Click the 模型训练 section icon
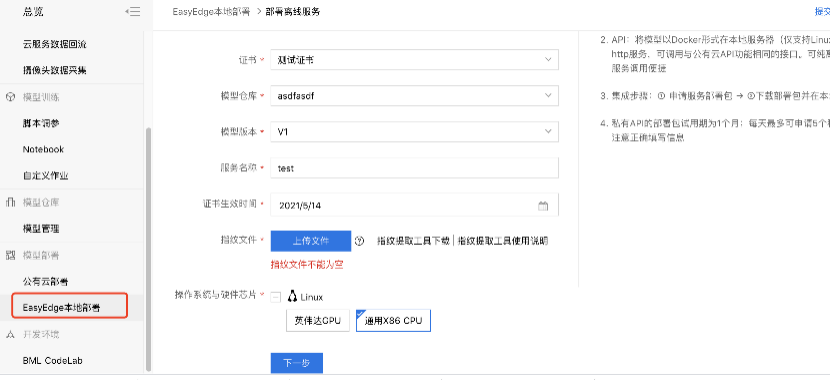Viewport: 830px width, 380px height. [x=10, y=97]
